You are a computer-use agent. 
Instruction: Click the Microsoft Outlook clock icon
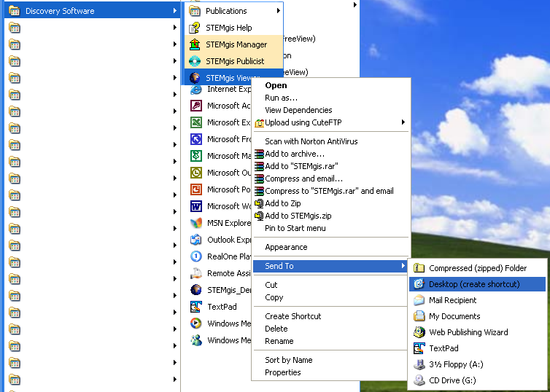point(196,173)
